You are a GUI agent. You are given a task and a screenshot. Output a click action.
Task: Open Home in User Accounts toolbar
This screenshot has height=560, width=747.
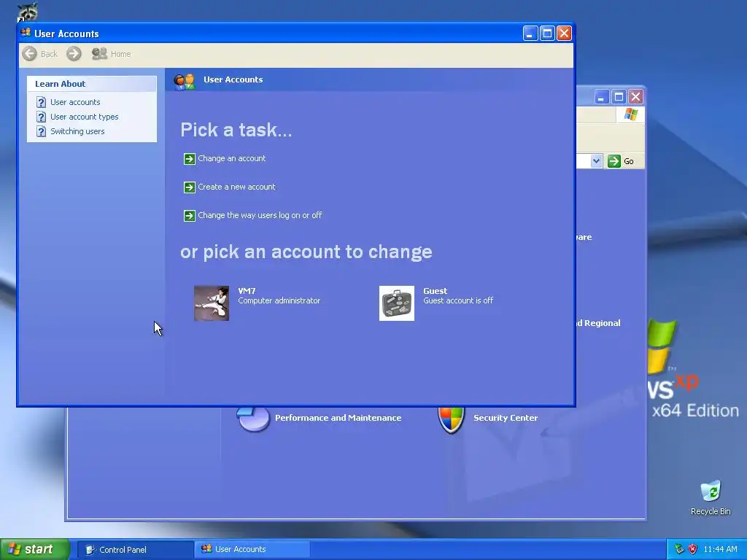[112, 54]
